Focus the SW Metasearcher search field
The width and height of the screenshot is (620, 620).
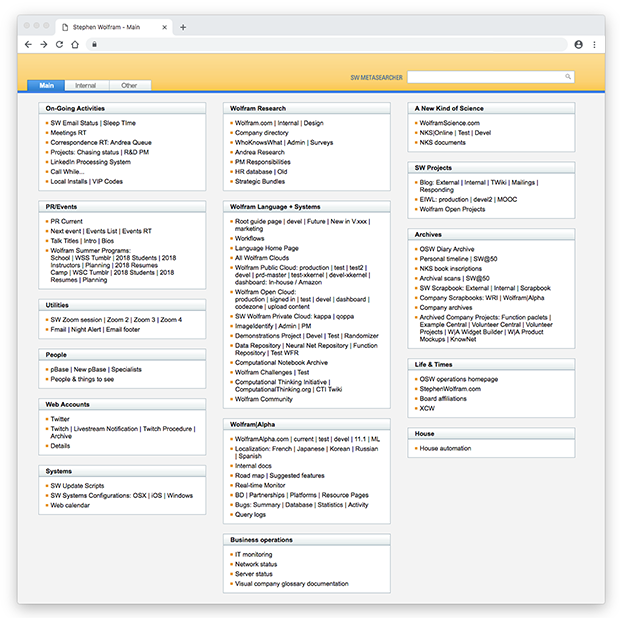point(491,77)
